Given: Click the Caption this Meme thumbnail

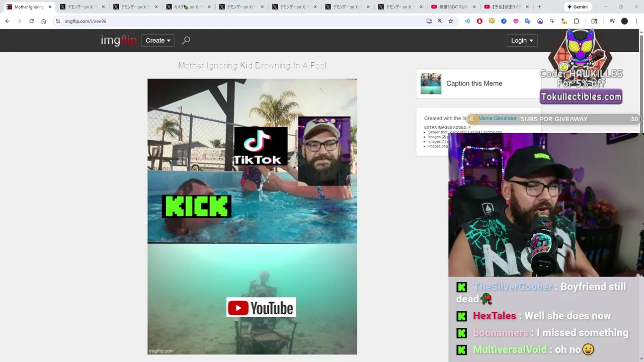Looking at the screenshot, I should tap(431, 83).
